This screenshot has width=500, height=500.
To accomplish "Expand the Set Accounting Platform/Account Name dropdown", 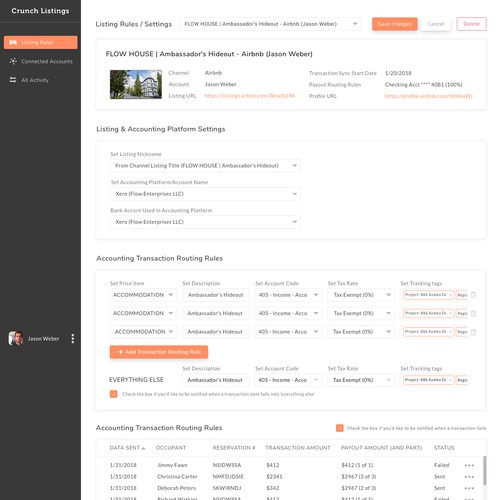I will [205, 194].
